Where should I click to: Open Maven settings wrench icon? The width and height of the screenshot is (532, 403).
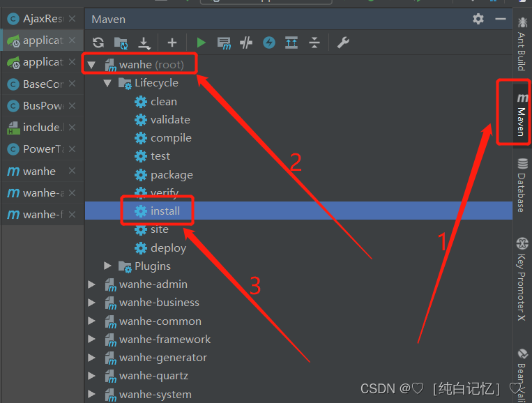(343, 43)
